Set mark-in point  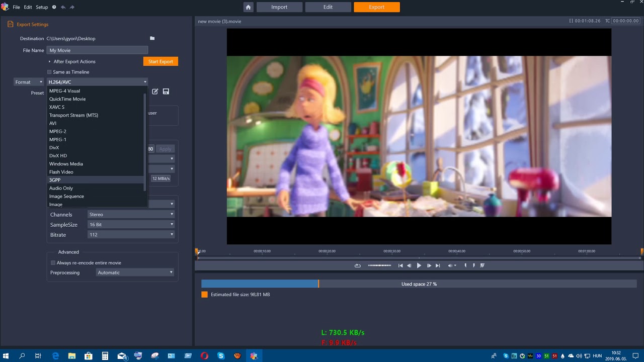[x=465, y=265]
